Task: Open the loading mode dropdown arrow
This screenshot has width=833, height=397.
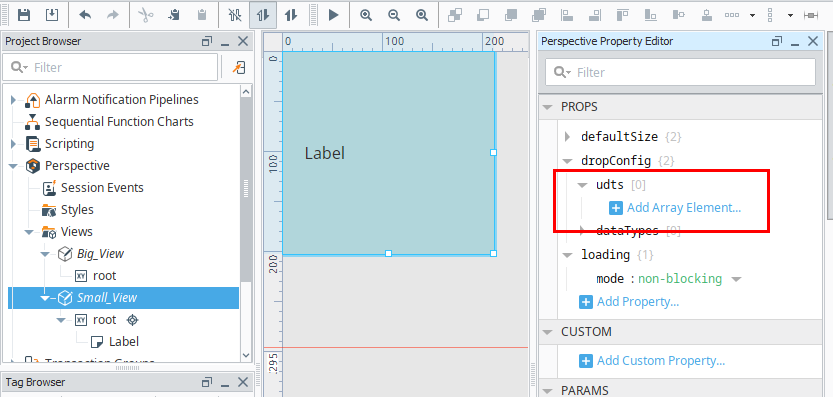Action: point(736,279)
